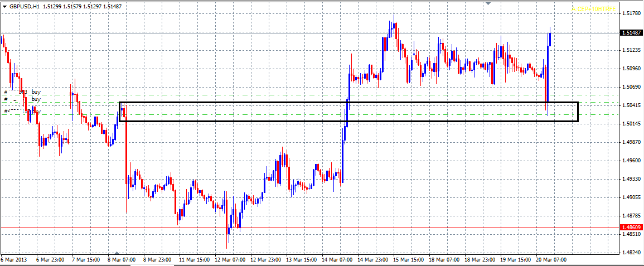Select the current price label 1.51487

click(x=631, y=33)
